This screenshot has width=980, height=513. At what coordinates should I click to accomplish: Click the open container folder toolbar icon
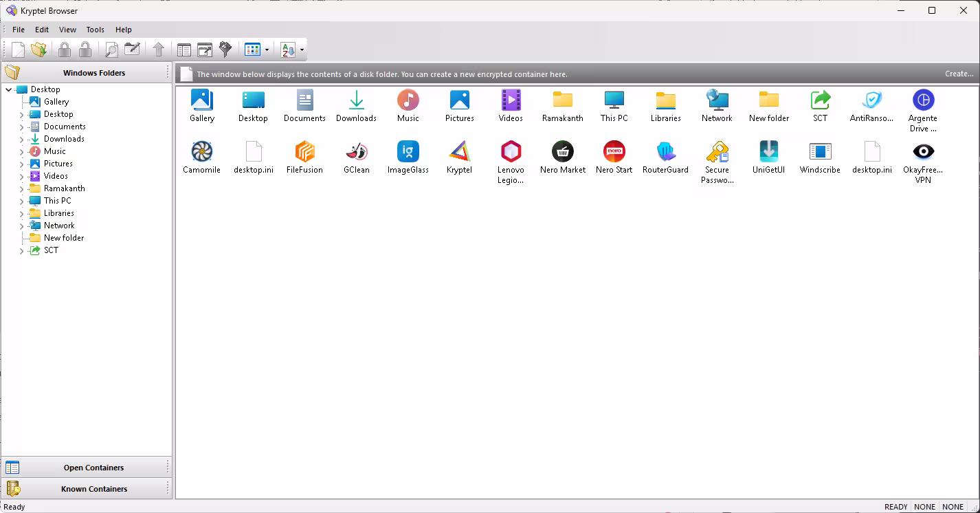pyautogui.click(x=39, y=50)
